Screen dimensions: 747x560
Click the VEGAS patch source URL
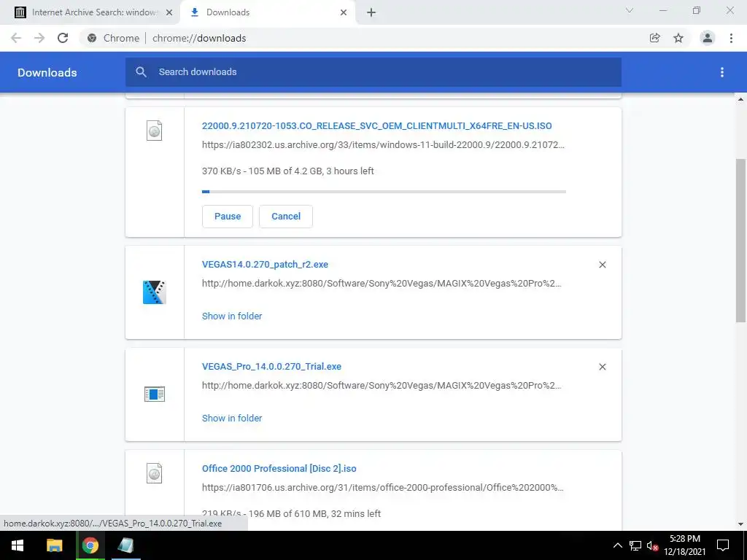(382, 284)
